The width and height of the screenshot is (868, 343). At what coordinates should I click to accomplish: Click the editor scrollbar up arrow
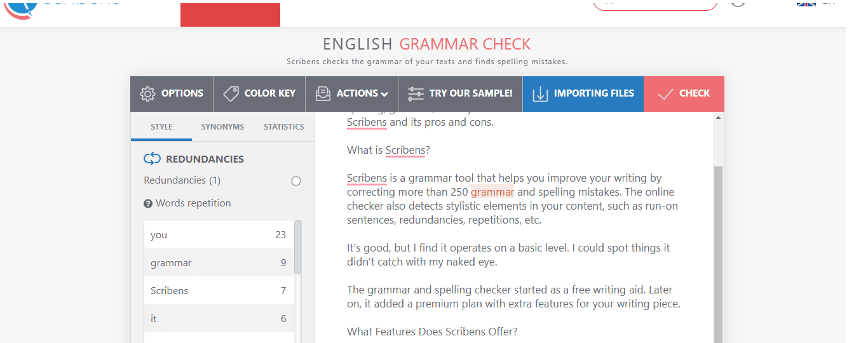719,118
